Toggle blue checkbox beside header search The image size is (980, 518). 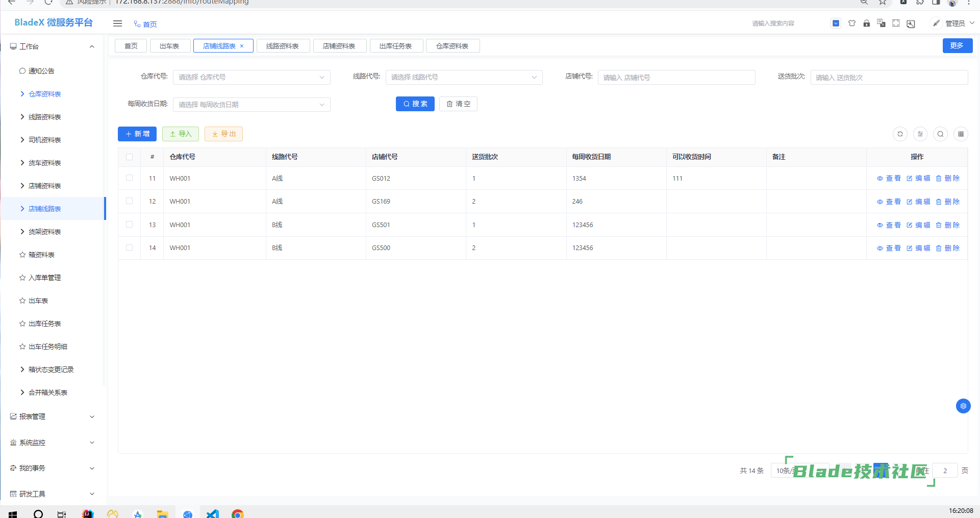tap(836, 23)
